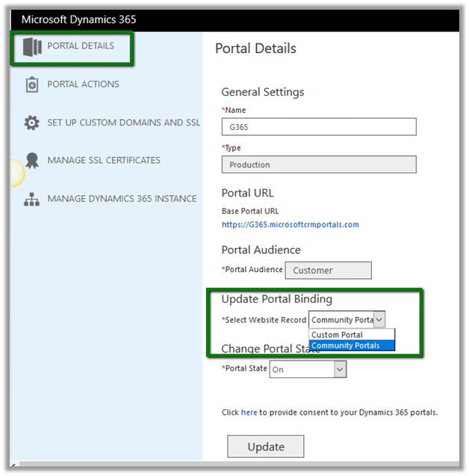Go to Set Up Custom Domains and SSL
Viewport: 469px width, 476px height.
(123, 123)
